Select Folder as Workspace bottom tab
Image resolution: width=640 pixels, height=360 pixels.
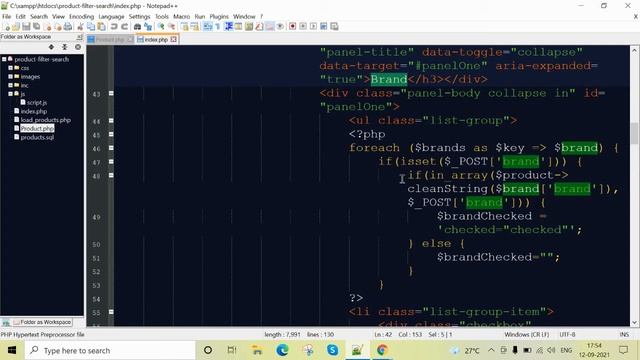(x=42, y=322)
